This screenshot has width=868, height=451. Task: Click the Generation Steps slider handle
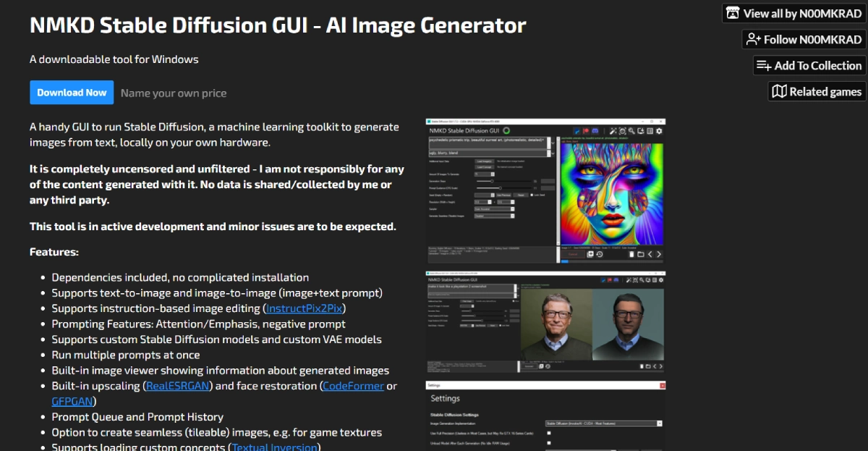point(493,181)
